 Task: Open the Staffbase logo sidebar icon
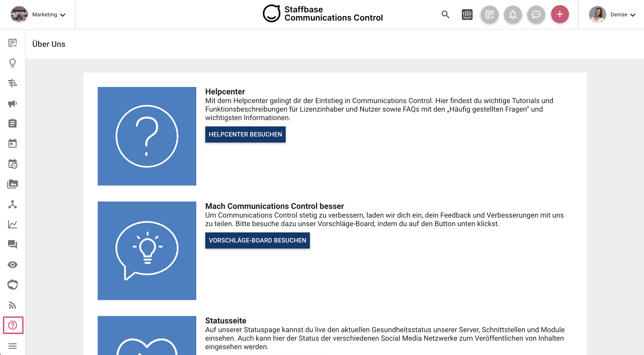(x=13, y=285)
